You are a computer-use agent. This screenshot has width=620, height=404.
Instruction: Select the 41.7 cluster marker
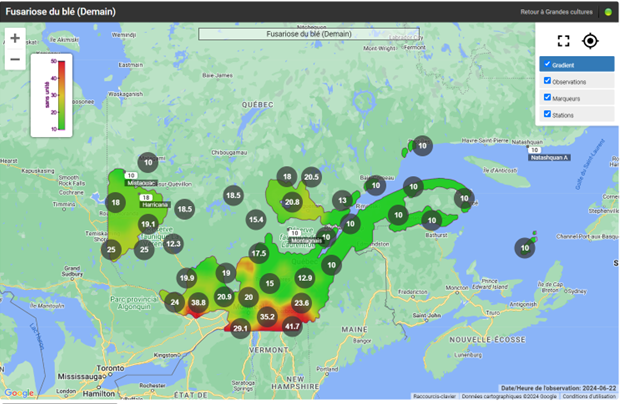click(292, 326)
